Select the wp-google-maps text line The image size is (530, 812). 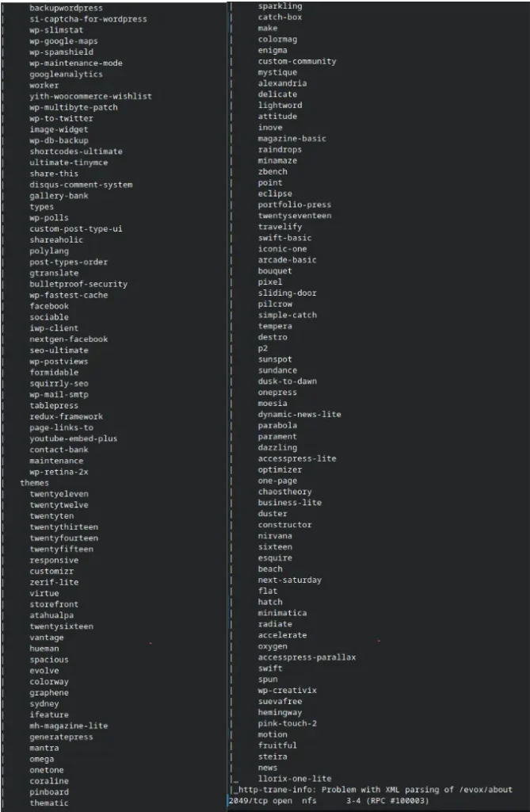(63, 41)
